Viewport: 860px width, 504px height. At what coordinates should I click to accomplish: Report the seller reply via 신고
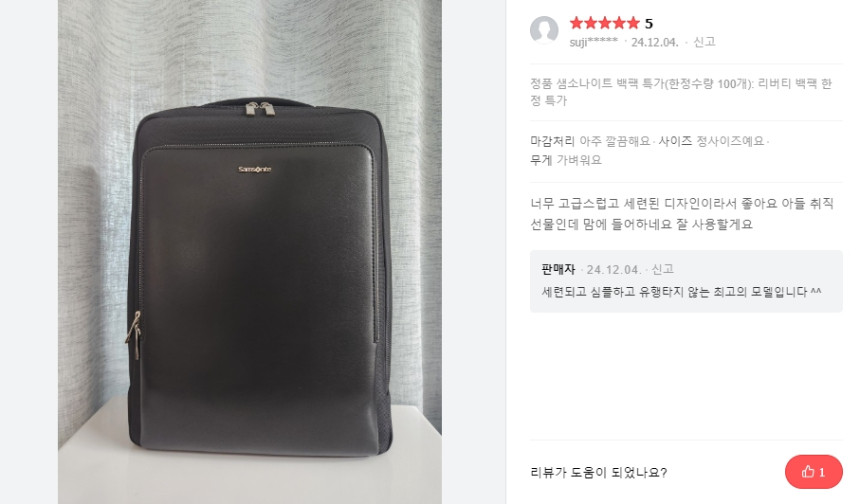(663, 269)
